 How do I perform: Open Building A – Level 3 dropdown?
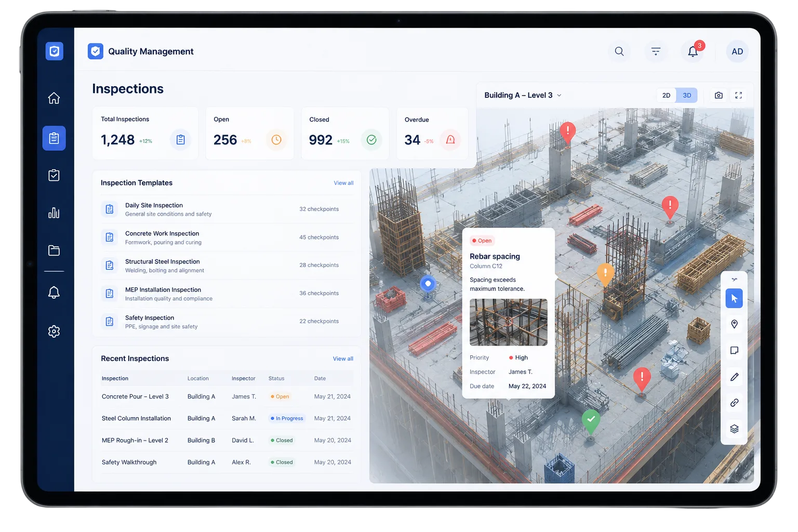point(523,96)
